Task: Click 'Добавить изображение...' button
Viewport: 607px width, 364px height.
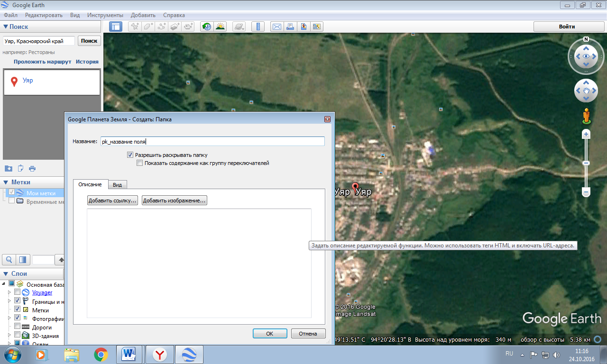Action: tap(175, 200)
